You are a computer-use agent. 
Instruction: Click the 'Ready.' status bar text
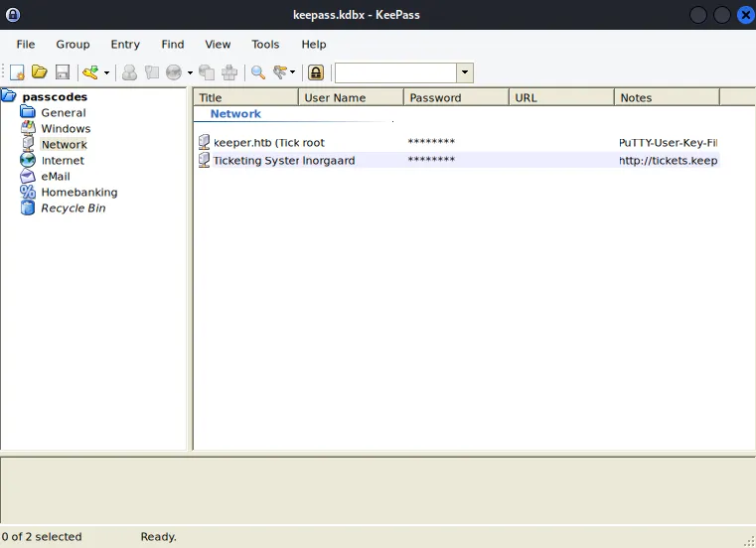tap(159, 537)
